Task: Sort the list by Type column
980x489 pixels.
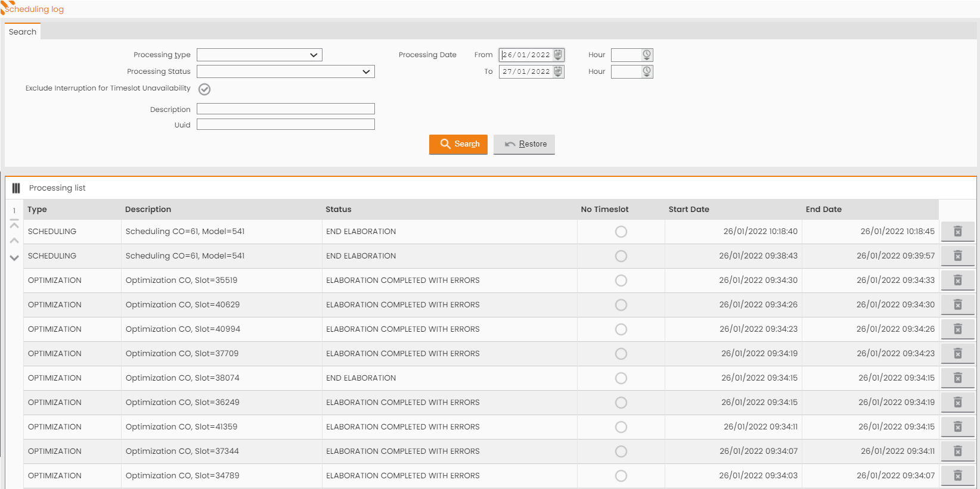Action: point(37,210)
